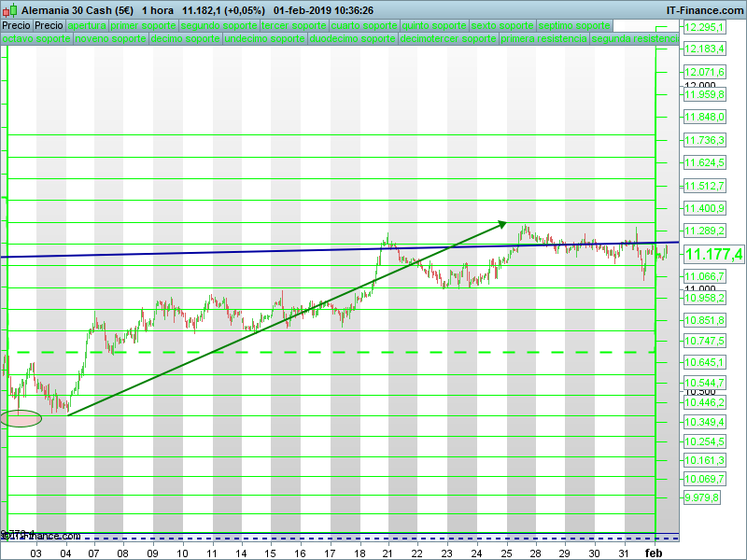Screen dimensions: 747x560
Task: Click the current price tag 11.177,4
Action: pyautogui.click(x=713, y=254)
